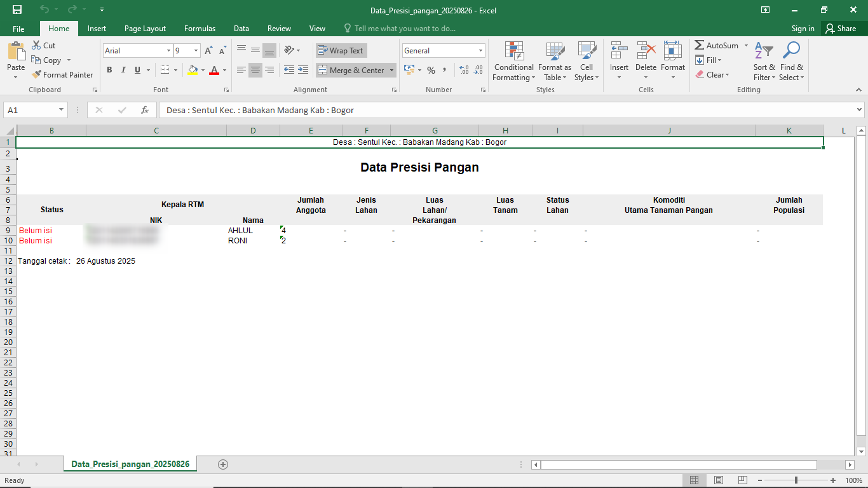
Task: Open the Sort & Filter menu
Action: 764,61
